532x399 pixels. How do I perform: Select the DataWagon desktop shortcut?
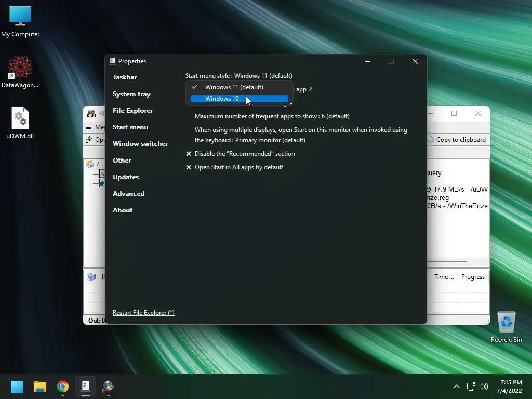pyautogui.click(x=20, y=72)
